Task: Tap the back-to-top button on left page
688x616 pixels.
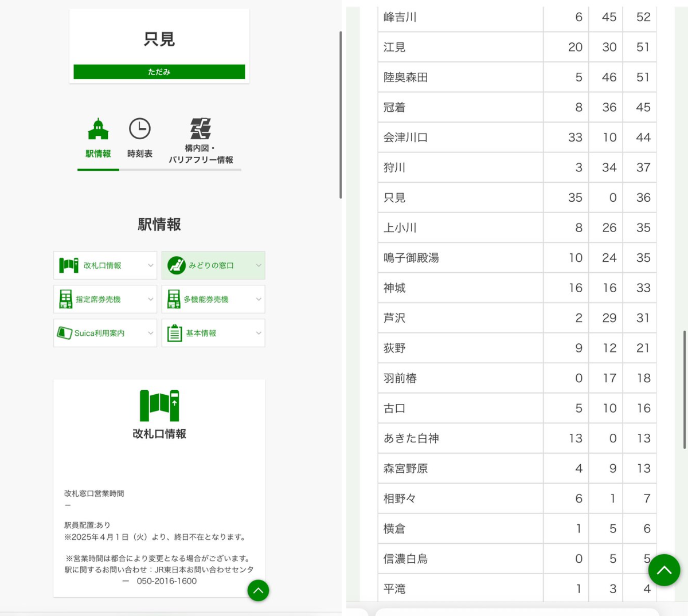Action: [258, 590]
